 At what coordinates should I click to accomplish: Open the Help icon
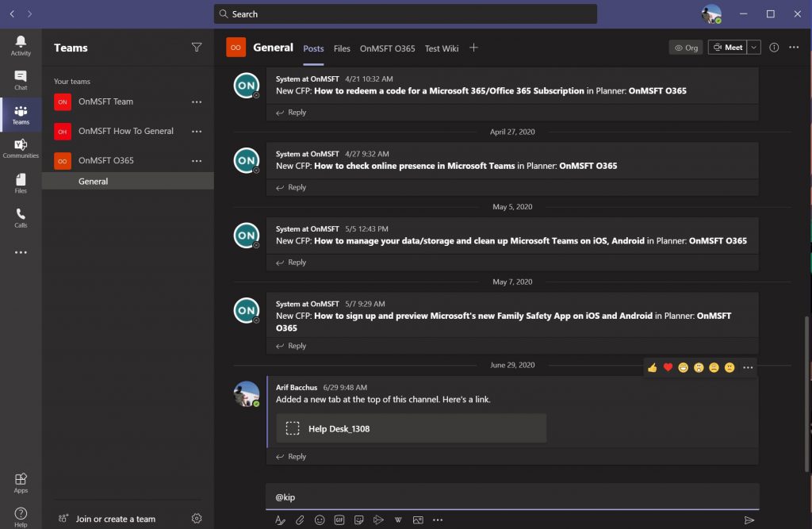pos(21,516)
